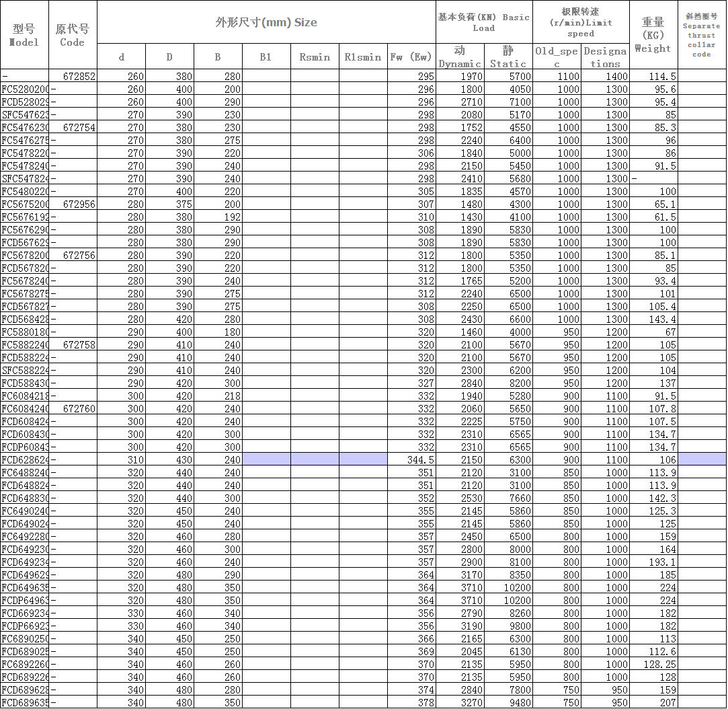Viewport: 728px width, 709px height.
Task: Click the Fw (Ew) column header
Action: (411, 57)
